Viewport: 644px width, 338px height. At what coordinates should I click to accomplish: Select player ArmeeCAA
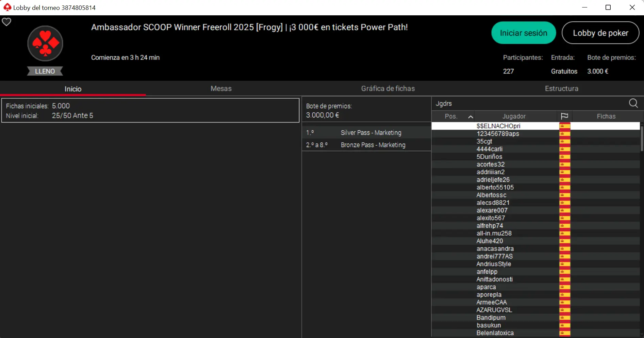click(x=535, y=302)
